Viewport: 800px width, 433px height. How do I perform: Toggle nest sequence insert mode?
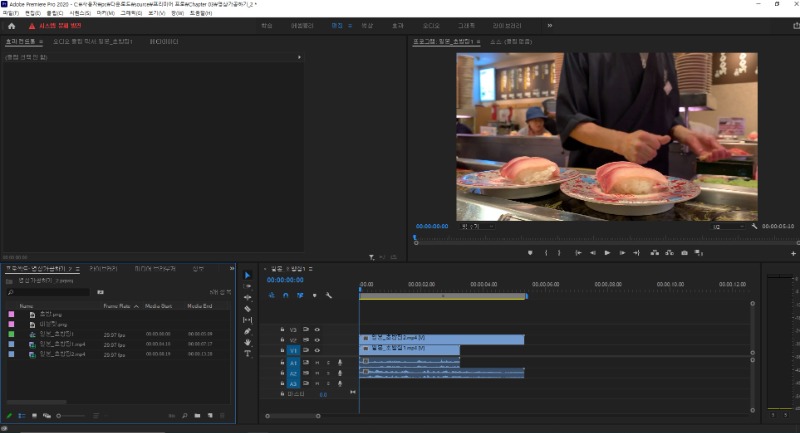[x=271, y=295]
